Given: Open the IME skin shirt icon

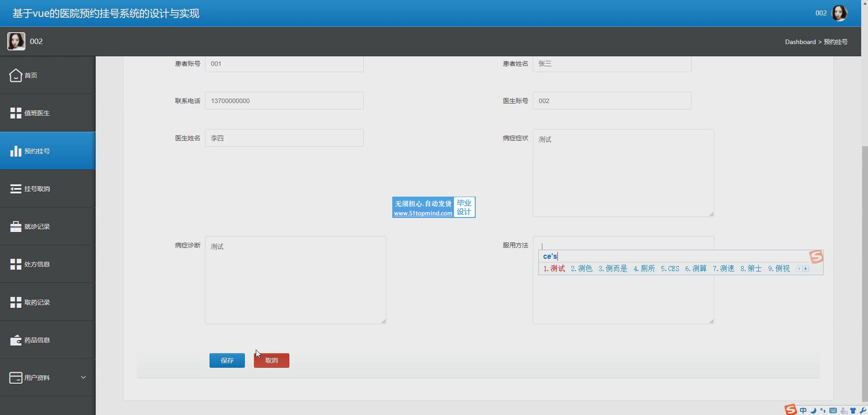Looking at the screenshot, I should coord(853,410).
